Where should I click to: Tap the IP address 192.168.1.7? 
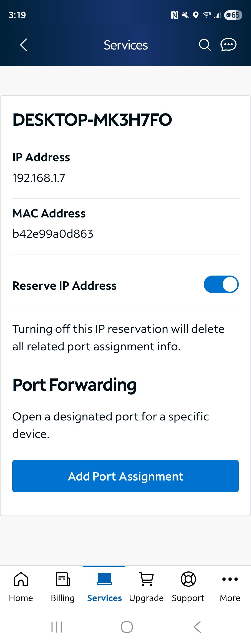point(39,178)
